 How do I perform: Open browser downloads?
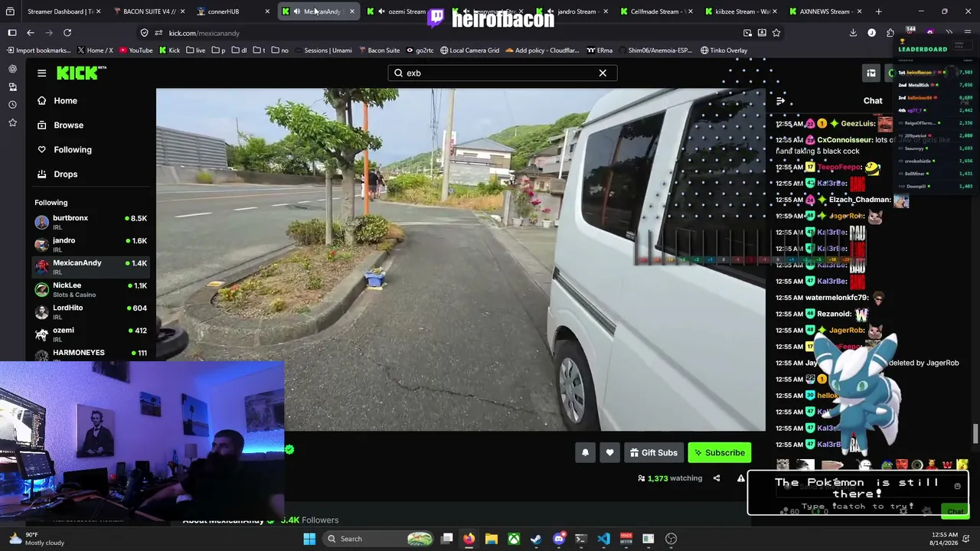[853, 33]
